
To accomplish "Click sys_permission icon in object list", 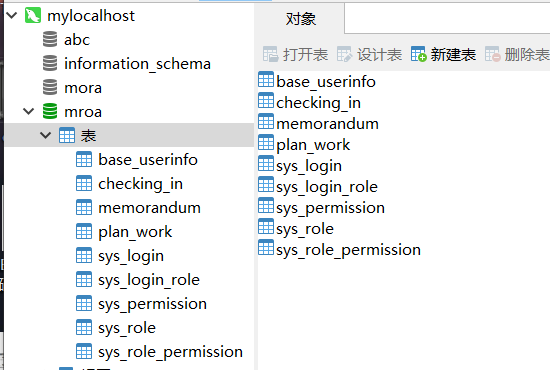I will tap(266, 206).
